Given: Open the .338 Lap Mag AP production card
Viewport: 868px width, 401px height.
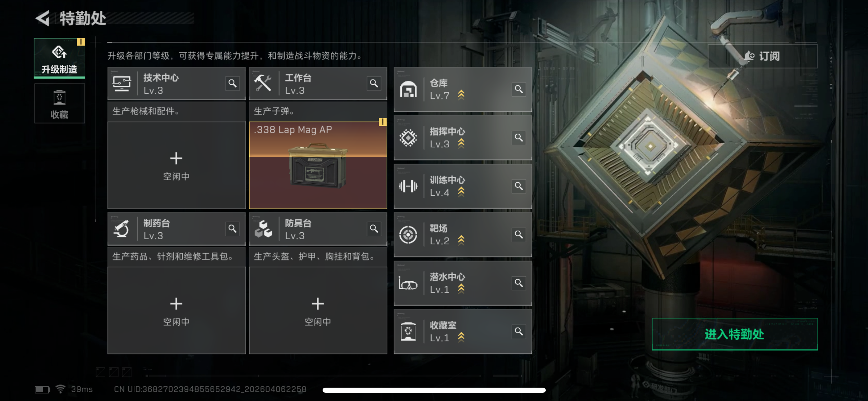Looking at the screenshot, I should pyautogui.click(x=318, y=165).
